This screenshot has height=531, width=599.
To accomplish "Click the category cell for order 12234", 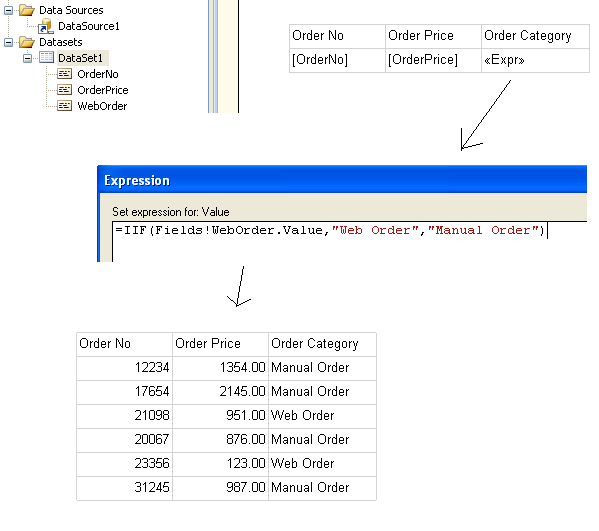I will click(322, 368).
